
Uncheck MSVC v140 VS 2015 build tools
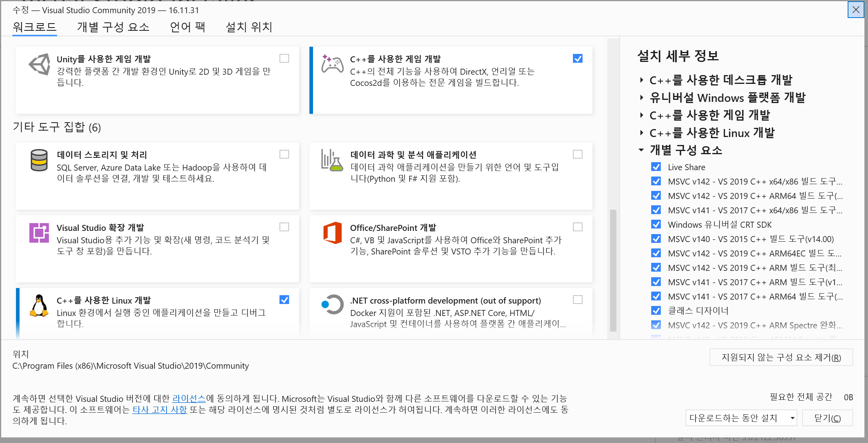tap(656, 238)
